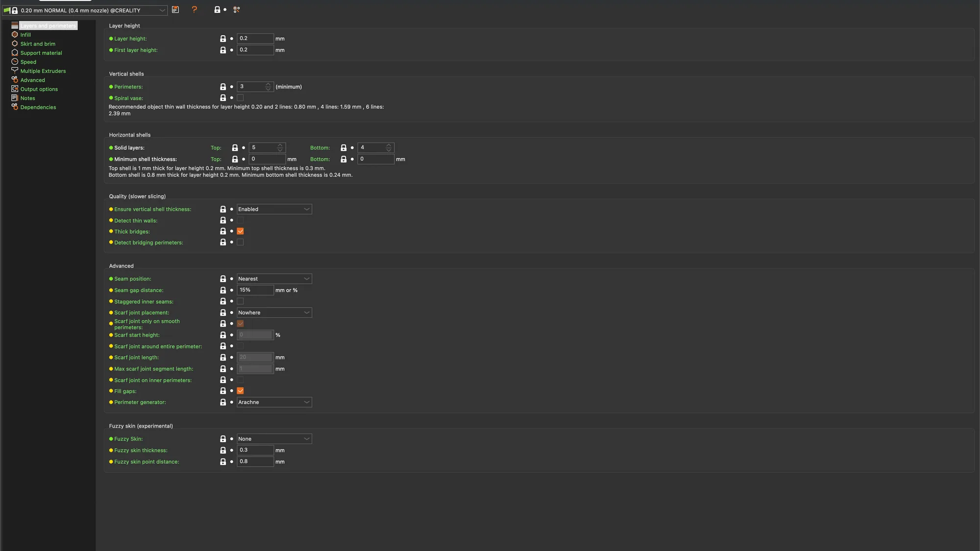Click lock icon beside Seam position
The image size is (980, 551).
[223, 279]
